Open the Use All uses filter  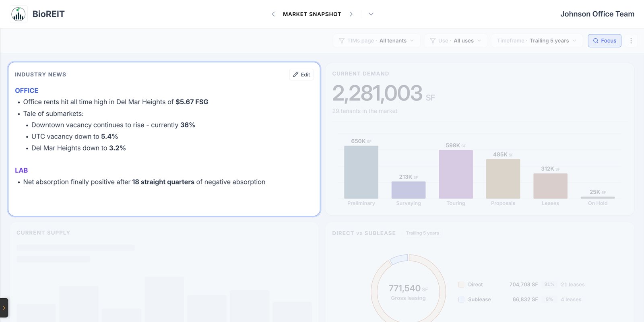(456, 41)
